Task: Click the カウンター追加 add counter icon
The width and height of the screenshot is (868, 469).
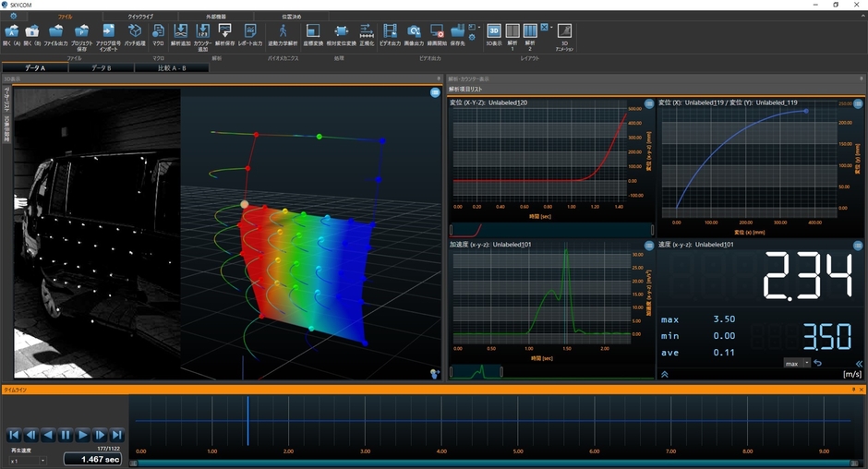Action: click(x=202, y=37)
